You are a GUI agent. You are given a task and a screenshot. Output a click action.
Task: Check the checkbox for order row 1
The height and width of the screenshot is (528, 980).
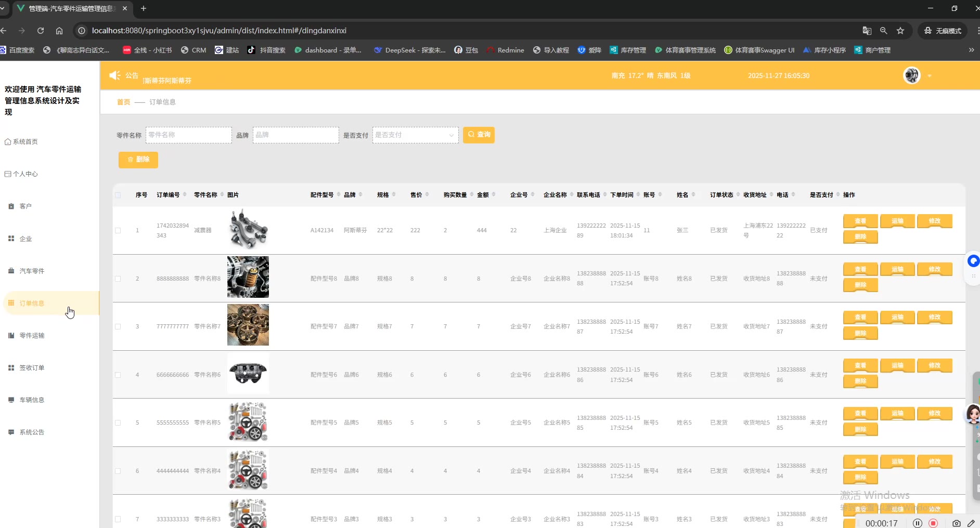tap(118, 230)
